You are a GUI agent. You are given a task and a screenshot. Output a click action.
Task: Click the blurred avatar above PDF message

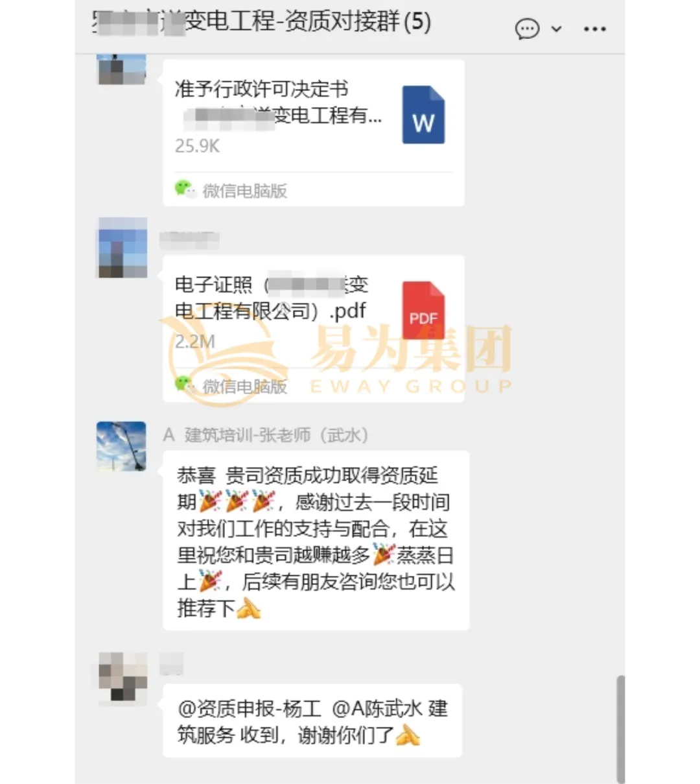click(122, 248)
